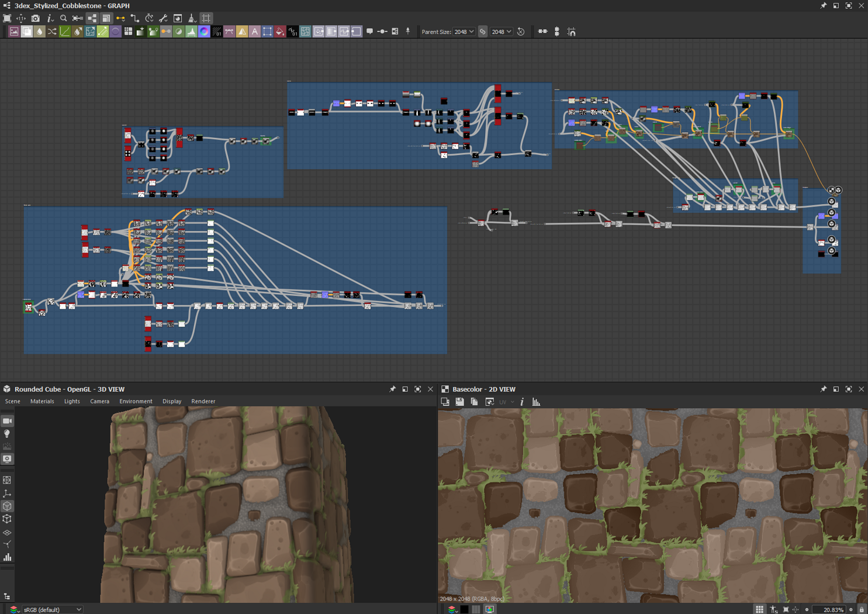
Task: Open the Environment menu in 3D view
Action: point(136,402)
